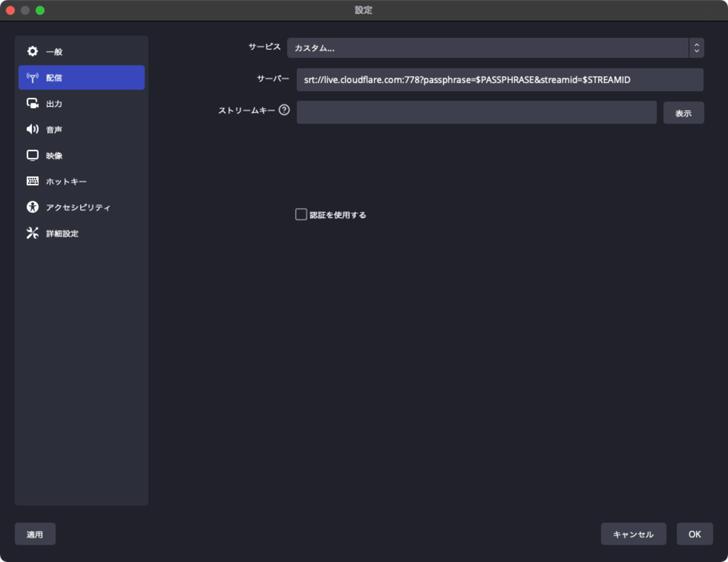Click the ホットキー keyboard icon
The height and width of the screenshot is (562, 728).
click(x=32, y=181)
